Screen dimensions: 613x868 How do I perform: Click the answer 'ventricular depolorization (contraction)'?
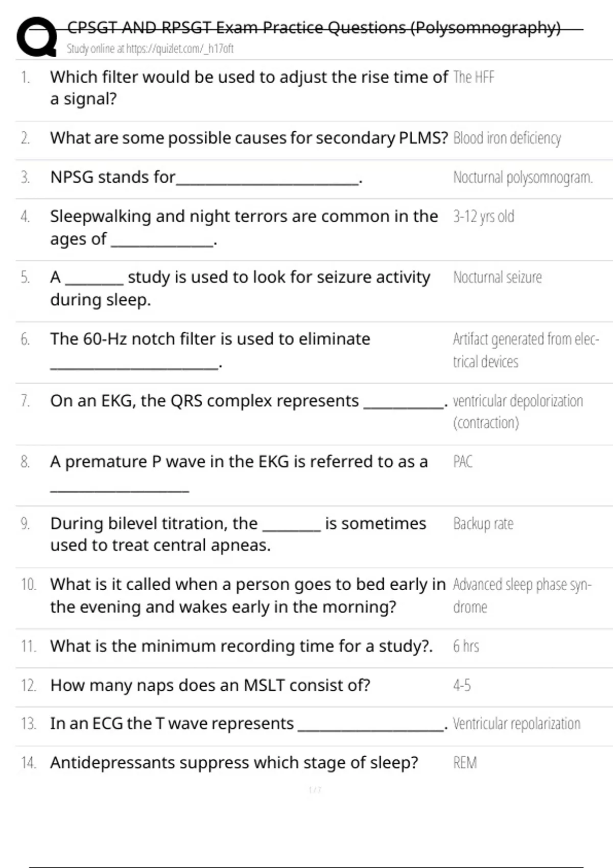tap(517, 412)
